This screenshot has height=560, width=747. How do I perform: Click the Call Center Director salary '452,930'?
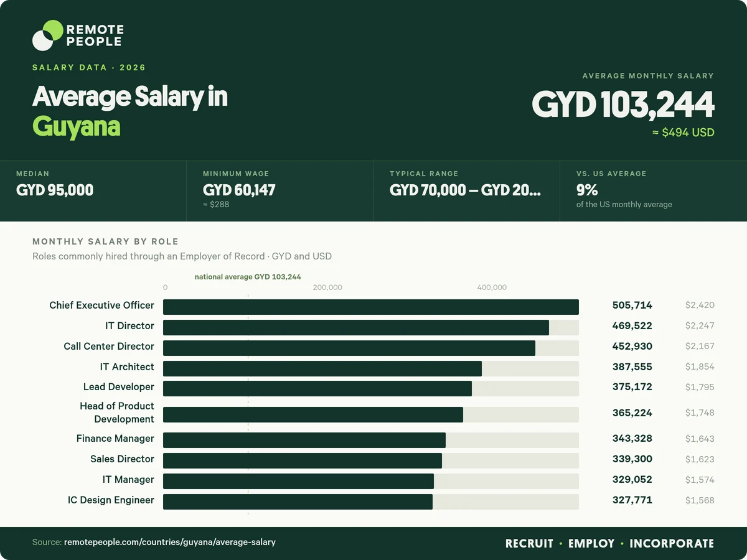[632, 347]
